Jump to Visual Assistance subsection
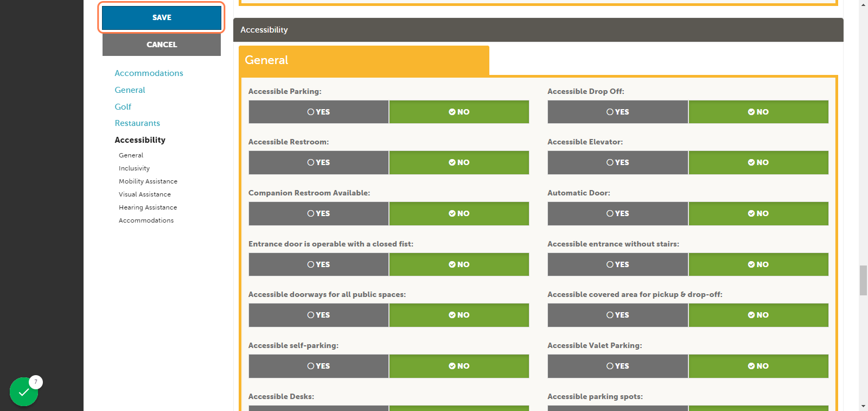Viewport: 868px width, 411px height. (145, 194)
